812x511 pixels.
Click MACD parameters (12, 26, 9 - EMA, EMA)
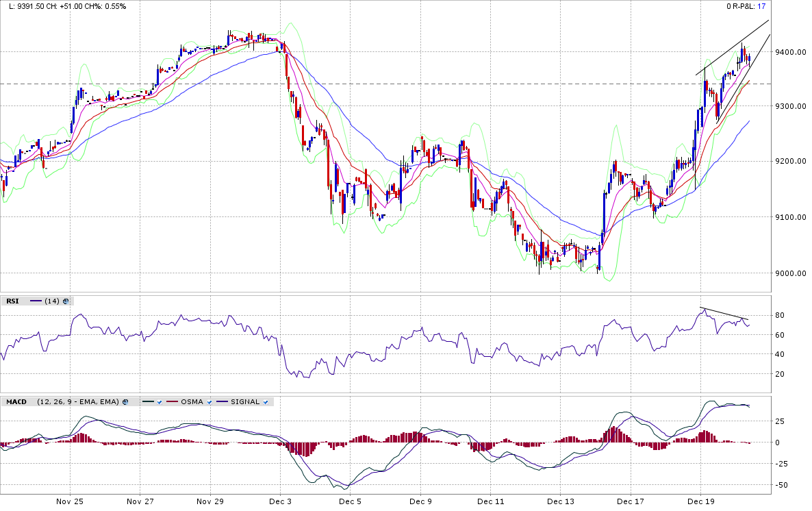point(78,402)
